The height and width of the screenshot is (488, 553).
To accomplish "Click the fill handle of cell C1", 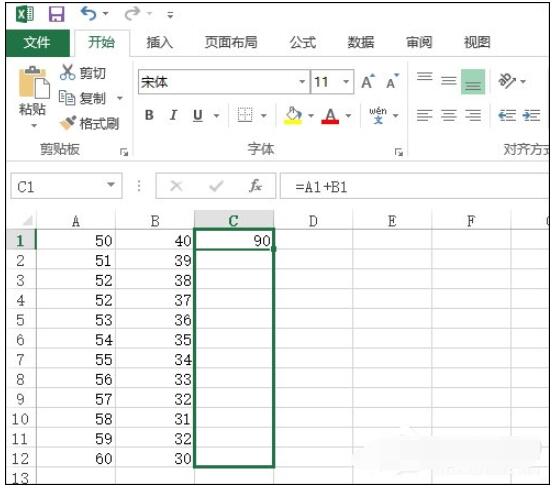I will click(x=274, y=249).
